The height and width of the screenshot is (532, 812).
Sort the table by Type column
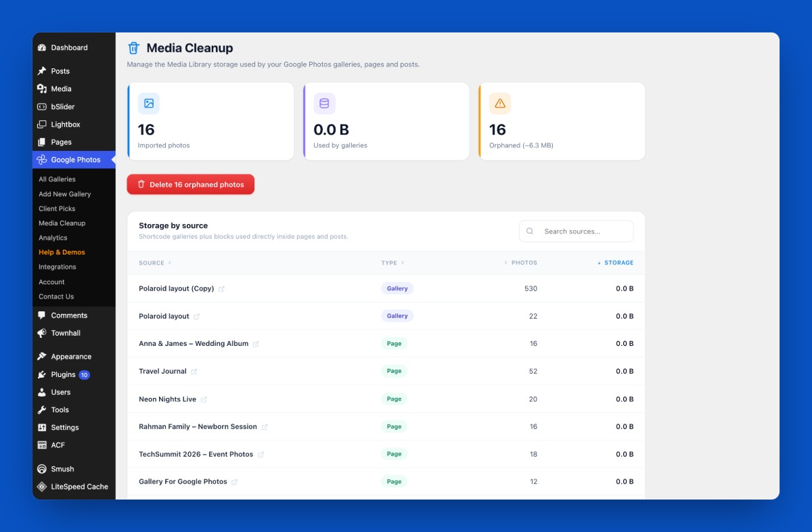[x=392, y=263]
